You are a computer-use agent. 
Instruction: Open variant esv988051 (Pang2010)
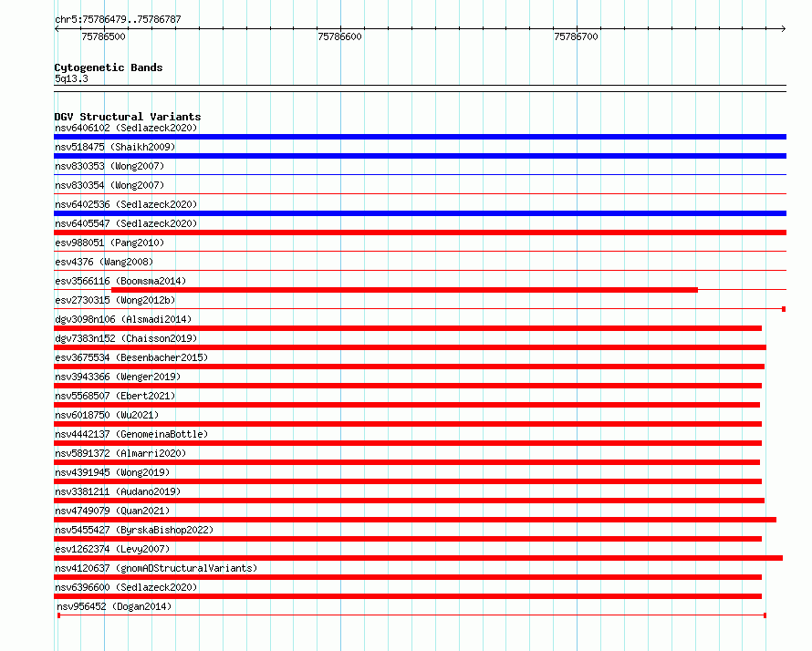[109, 243]
